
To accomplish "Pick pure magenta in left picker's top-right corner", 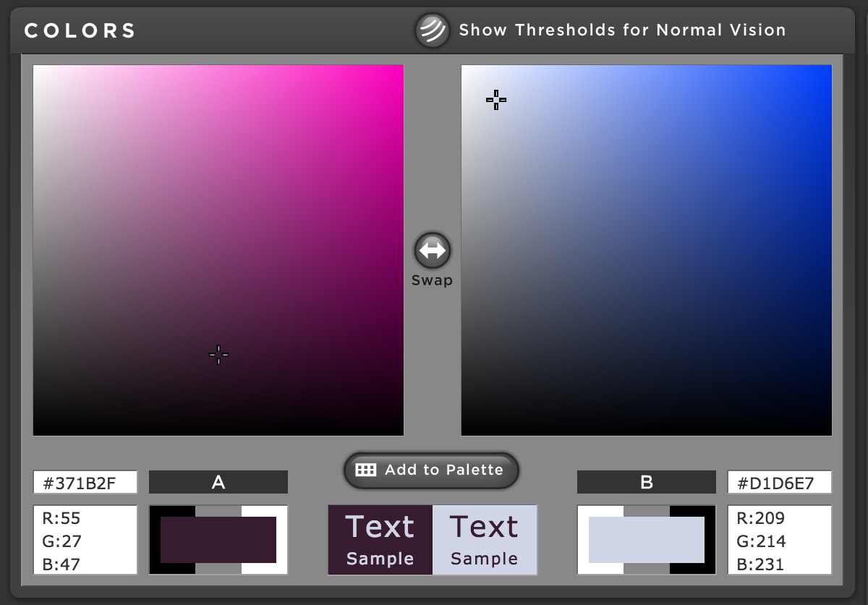I will tap(401, 67).
